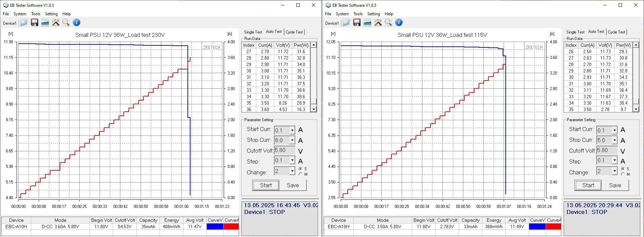644x237 pixels.
Task: Click the Save button in the 115V window
Action: 615,185
